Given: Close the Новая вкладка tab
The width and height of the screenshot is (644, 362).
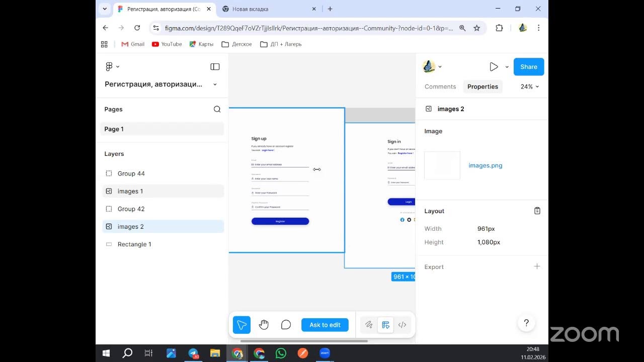Looking at the screenshot, I should tap(314, 9).
